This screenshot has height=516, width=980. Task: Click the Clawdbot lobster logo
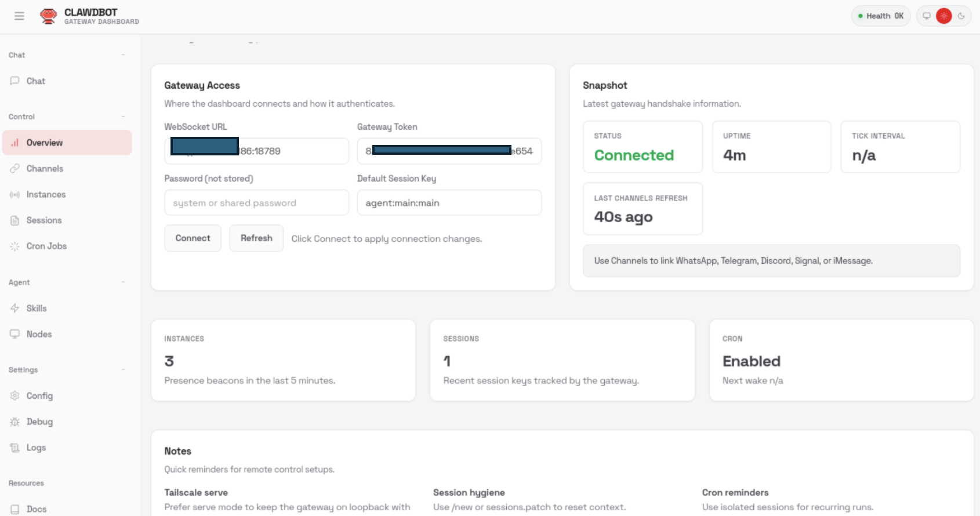coord(48,16)
